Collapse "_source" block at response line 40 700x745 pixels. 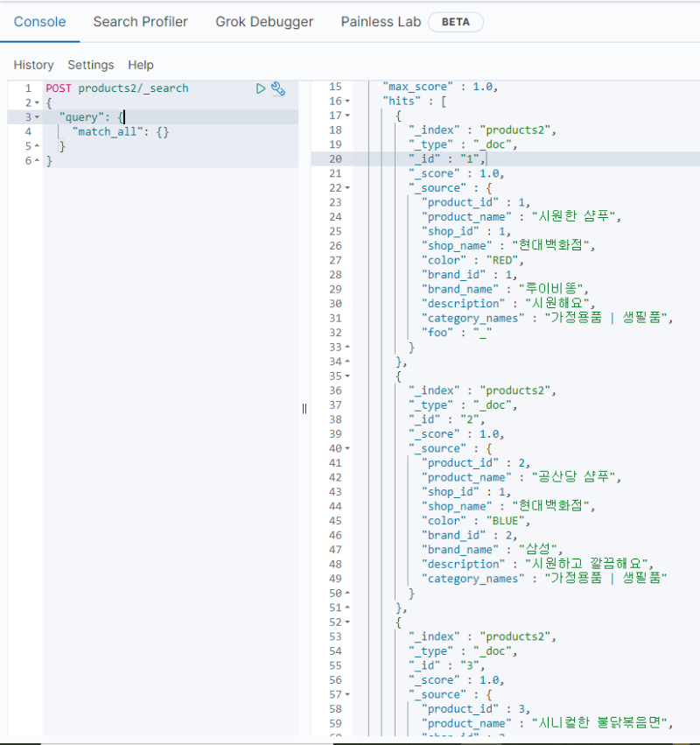pos(347,448)
